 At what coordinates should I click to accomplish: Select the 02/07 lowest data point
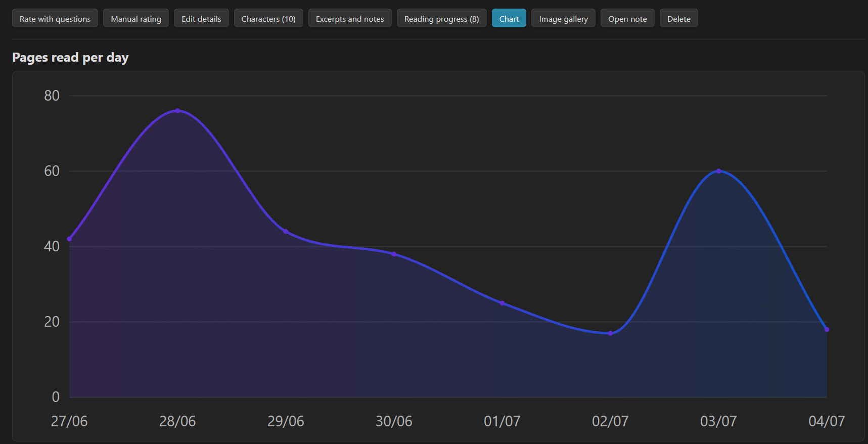point(610,333)
